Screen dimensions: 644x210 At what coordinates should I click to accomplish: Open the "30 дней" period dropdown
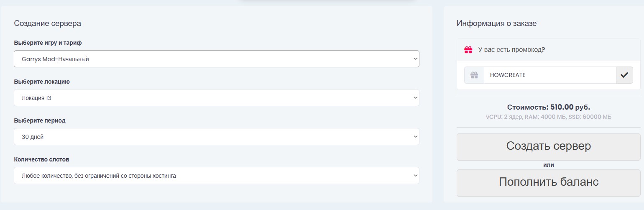(216, 137)
